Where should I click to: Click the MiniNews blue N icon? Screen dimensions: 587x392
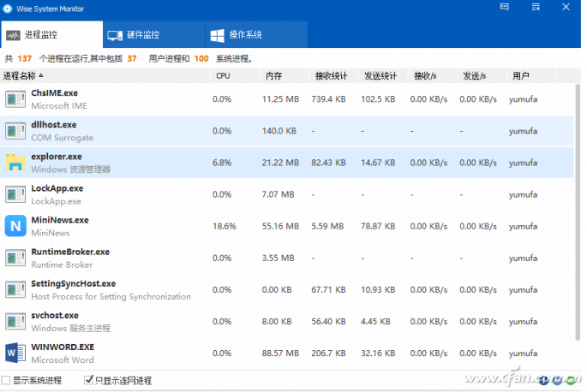15,226
